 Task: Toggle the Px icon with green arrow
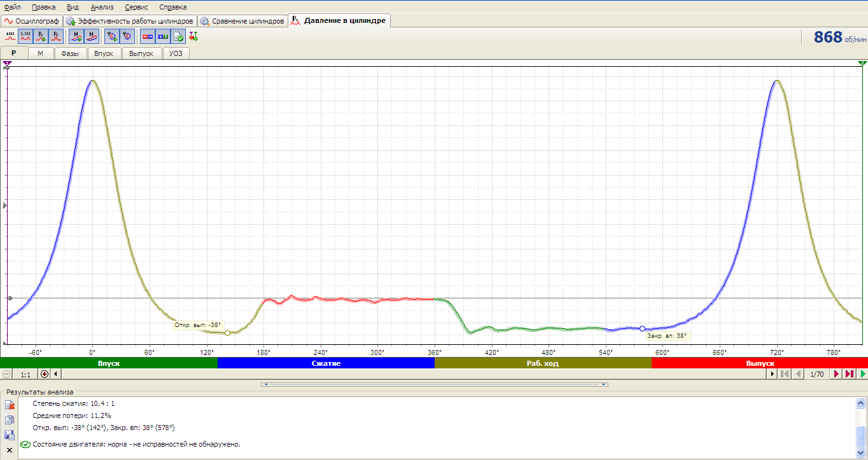[40, 36]
